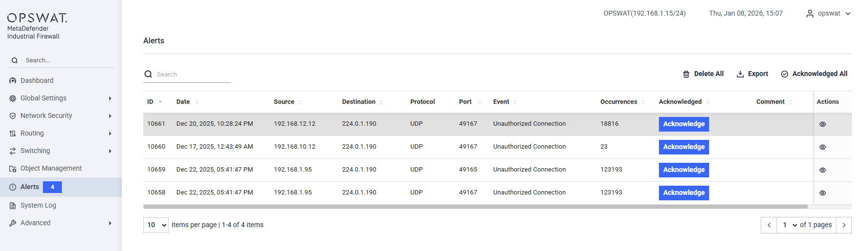Expand the Network Security submenu
The width and height of the screenshot is (868, 251).
pyautogui.click(x=110, y=116)
